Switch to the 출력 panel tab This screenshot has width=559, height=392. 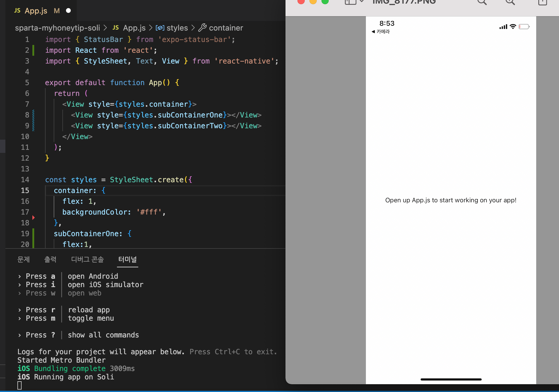pyautogui.click(x=50, y=260)
